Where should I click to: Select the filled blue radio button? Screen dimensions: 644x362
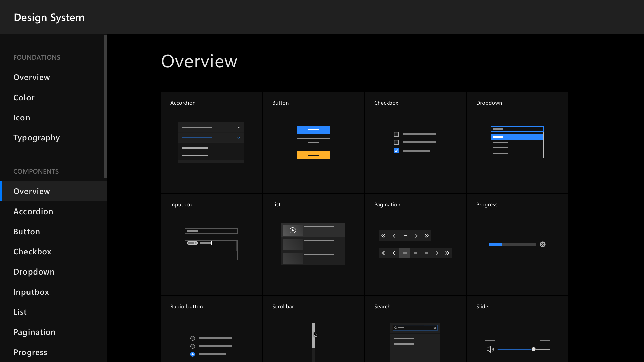click(193, 354)
